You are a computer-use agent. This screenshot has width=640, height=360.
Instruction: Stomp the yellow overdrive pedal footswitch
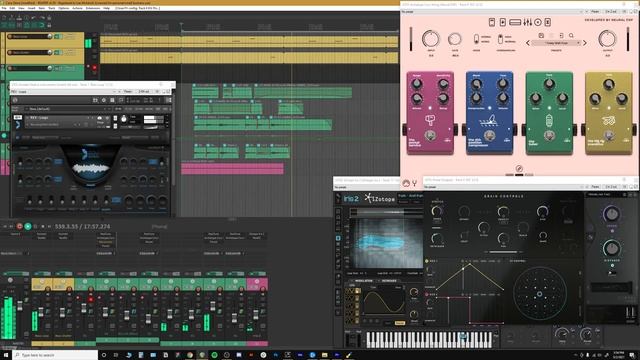click(609, 136)
